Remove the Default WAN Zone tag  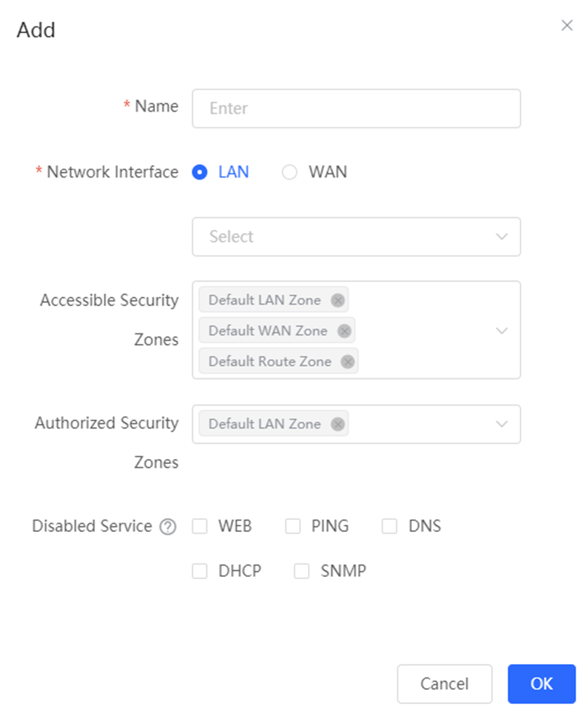344,331
